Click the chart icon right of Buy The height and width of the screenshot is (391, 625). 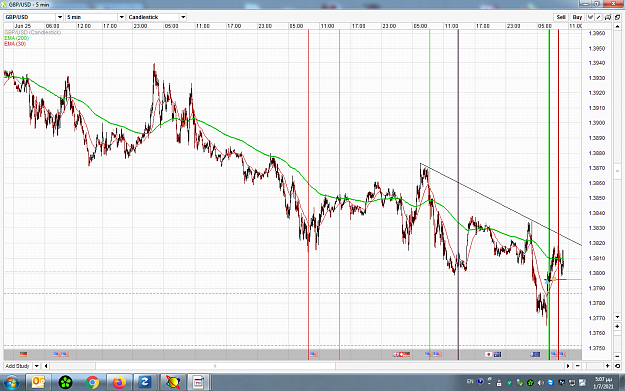pyautogui.click(x=590, y=17)
